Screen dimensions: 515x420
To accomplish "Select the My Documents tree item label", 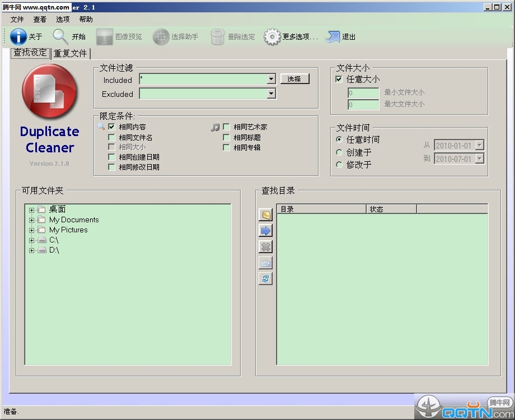I will coord(74,220).
